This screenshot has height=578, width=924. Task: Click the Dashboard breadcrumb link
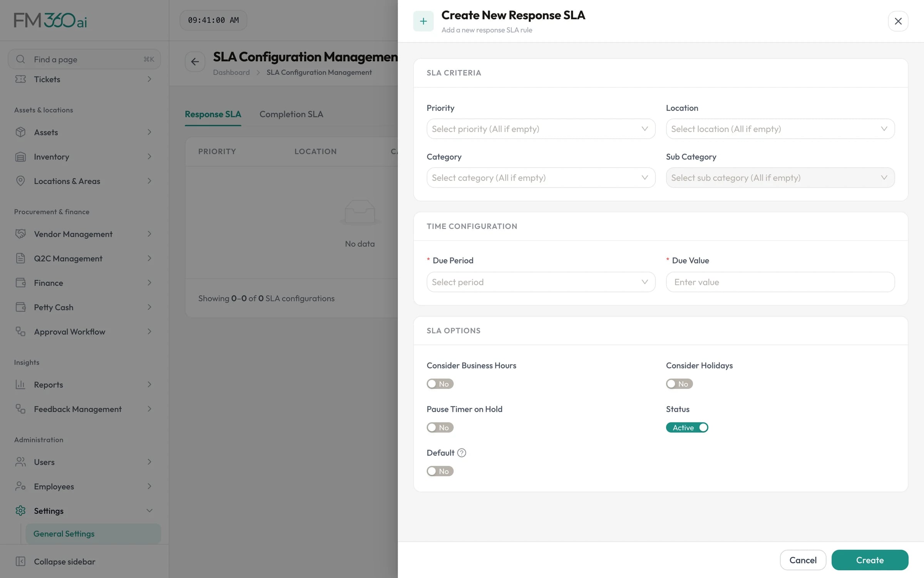(x=231, y=72)
